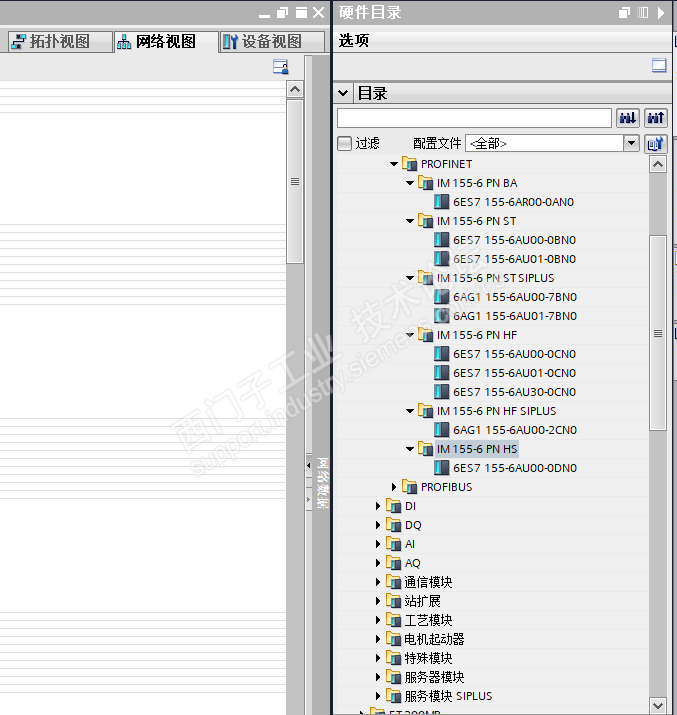Click the catalog vertical scrollbar thumb
The image size is (677, 715).
658,333
